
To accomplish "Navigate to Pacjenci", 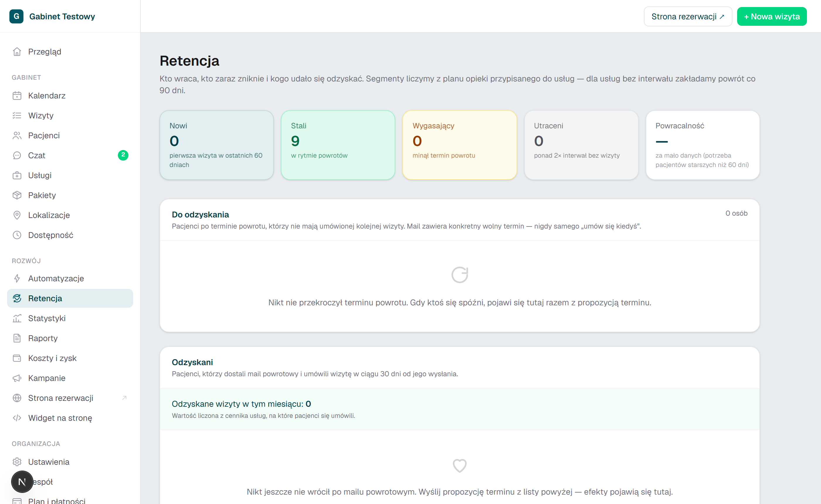I will 70,136.
